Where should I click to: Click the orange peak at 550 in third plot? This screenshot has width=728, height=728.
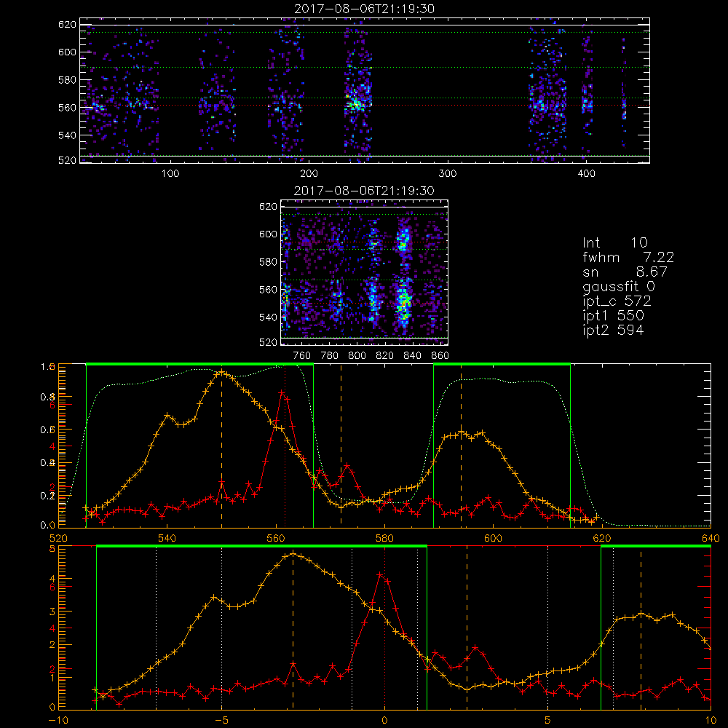(x=221, y=372)
